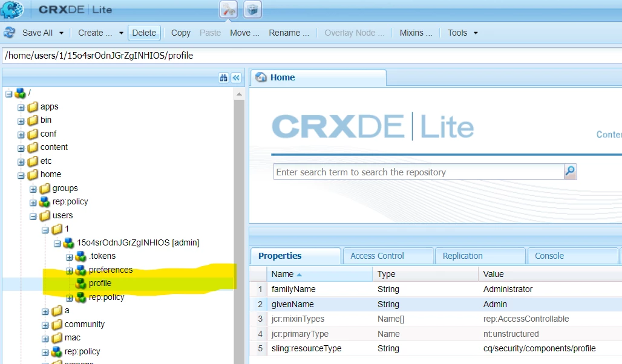Click the Mixins toolbar button

[x=416, y=33]
